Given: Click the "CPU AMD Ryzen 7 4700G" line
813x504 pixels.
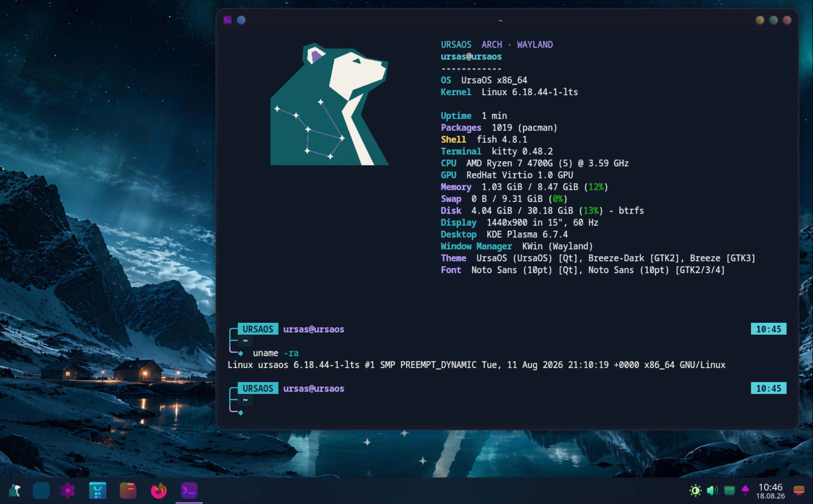Looking at the screenshot, I should (x=535, y=163).
